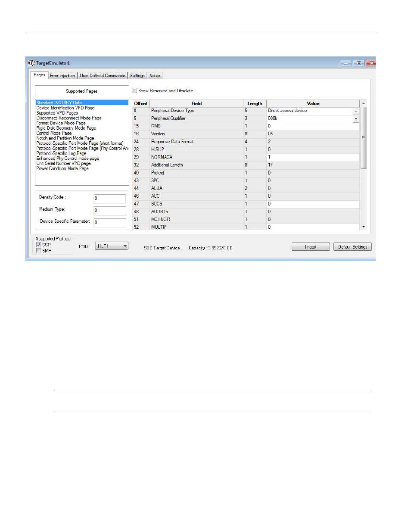
Task: Click the Offset column header
Action: 140,104
